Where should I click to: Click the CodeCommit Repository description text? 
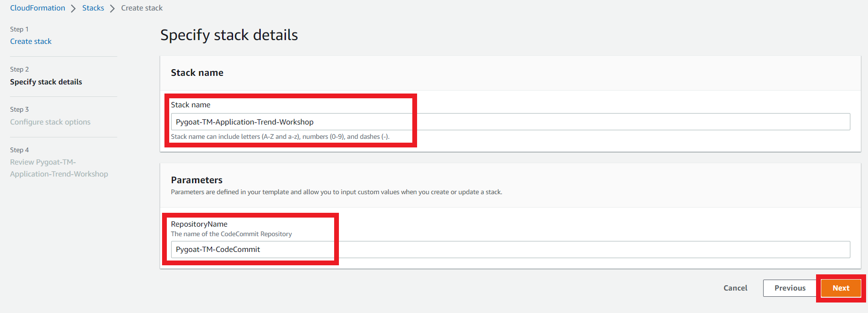click(232, 234)
